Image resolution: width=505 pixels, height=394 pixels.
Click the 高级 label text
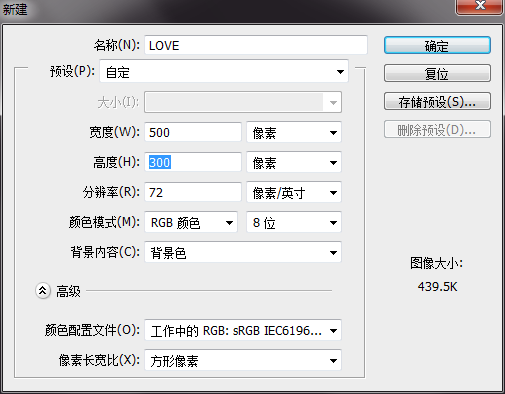(x=68, y=291)
